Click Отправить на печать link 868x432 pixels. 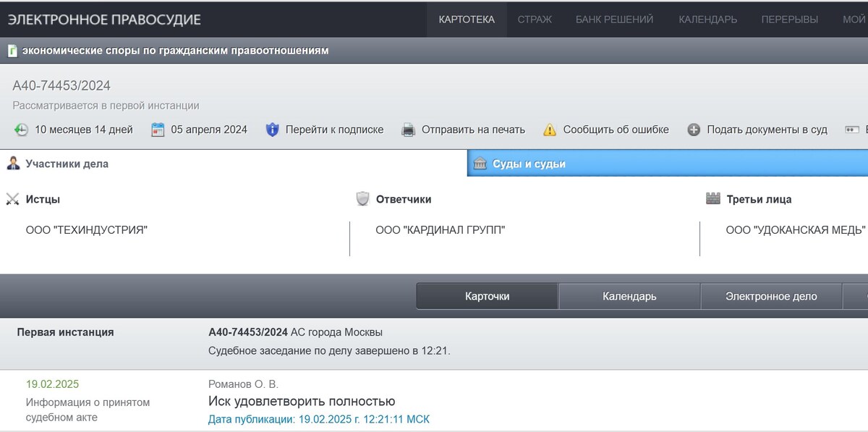(473, 130)
